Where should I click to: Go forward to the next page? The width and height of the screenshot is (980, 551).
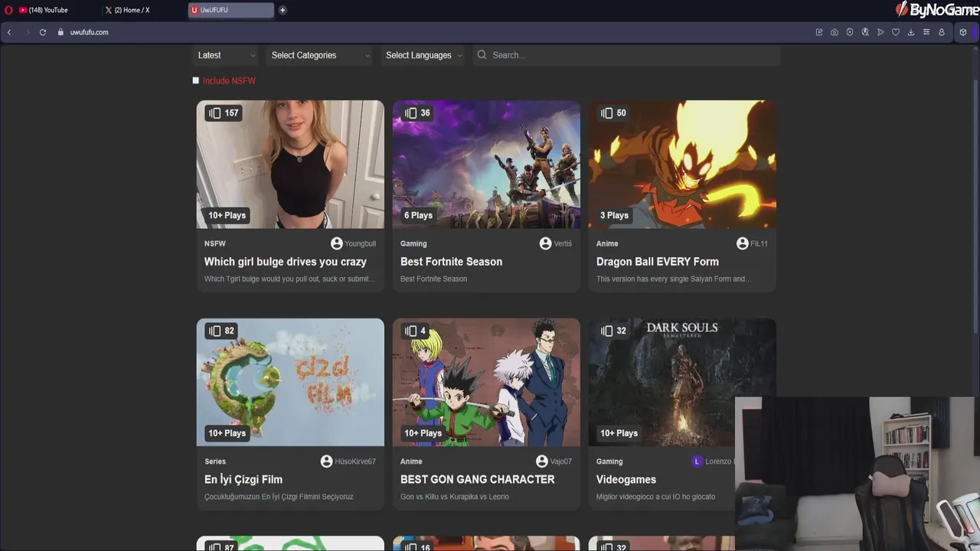point(28,32)
